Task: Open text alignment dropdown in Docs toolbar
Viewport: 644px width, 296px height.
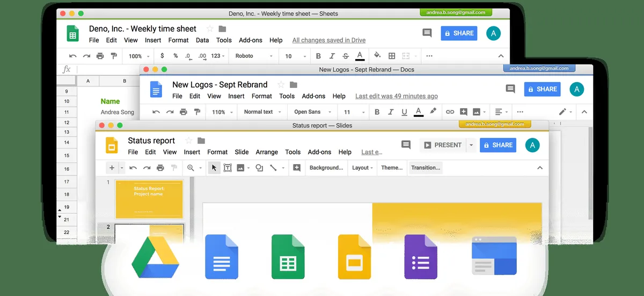Action: [x=501, y=112]
